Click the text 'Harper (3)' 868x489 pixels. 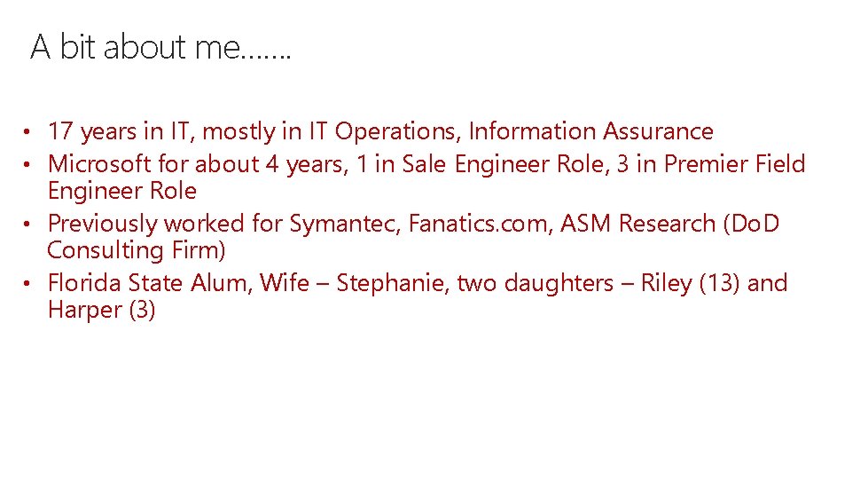coord(101,310)
